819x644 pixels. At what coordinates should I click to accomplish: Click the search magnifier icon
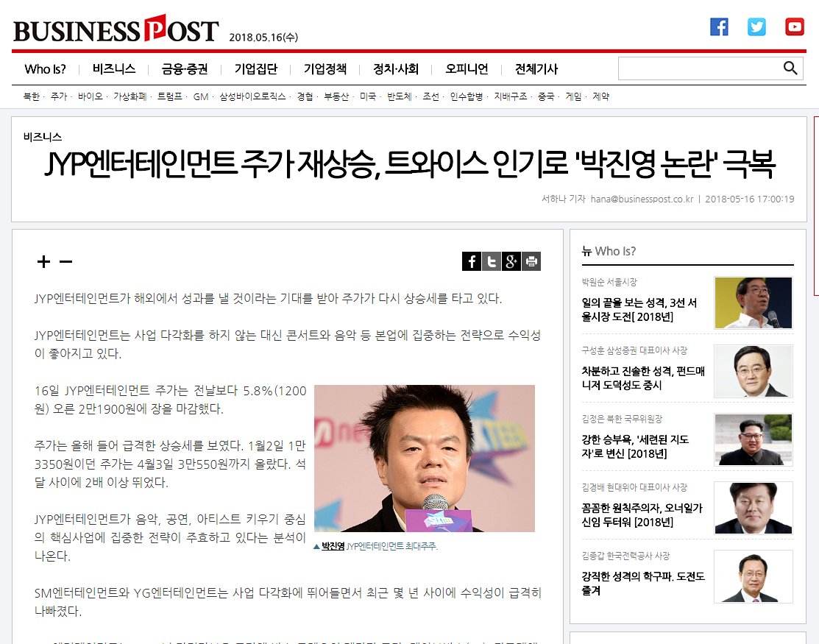tap(790, 68)
